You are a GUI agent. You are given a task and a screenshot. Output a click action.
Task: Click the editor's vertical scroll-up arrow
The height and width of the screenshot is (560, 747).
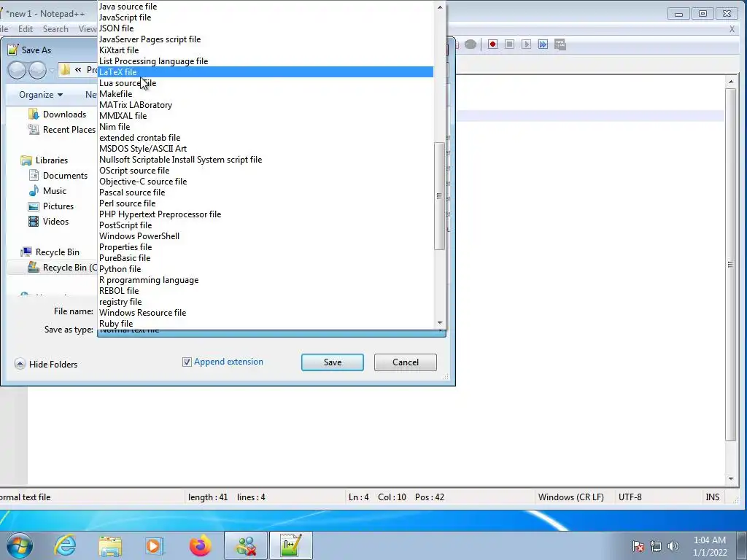[731, 82]
